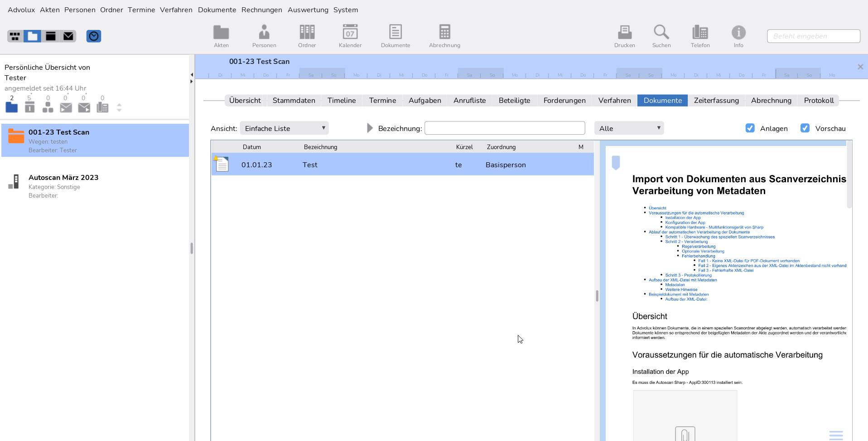The image size is (868, 441).
Task: Click the sidebar splitter handle
Action: 192,248
